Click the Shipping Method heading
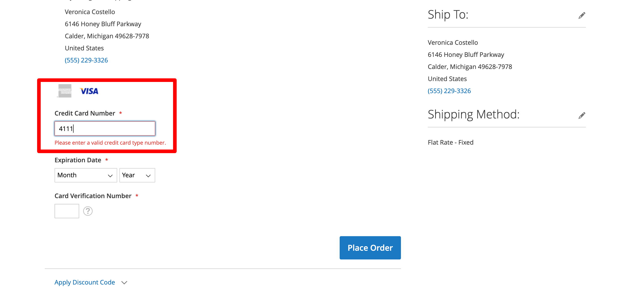 point(473,114)
